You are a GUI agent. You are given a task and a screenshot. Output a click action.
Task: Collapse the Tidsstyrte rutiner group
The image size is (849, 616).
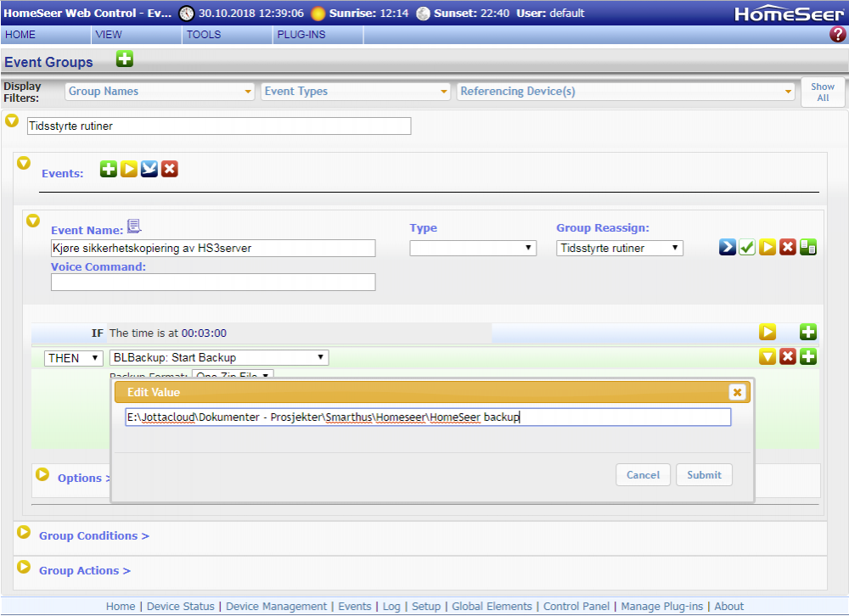pyautogui.click(x=13, y=121)
